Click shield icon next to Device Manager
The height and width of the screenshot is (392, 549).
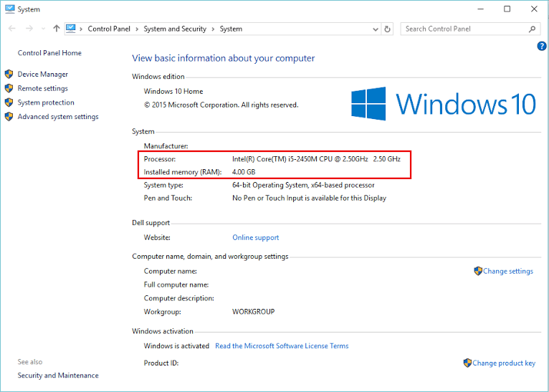9,74
